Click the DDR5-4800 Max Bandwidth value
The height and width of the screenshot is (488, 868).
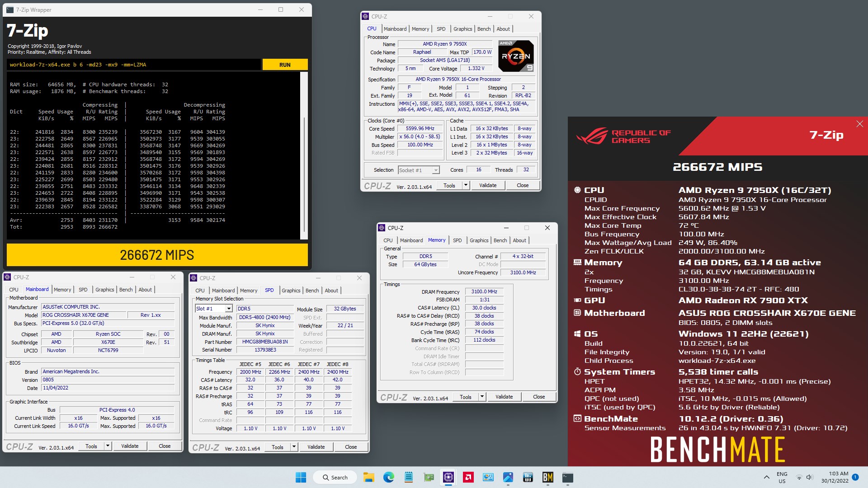click(x=264, y=317)
